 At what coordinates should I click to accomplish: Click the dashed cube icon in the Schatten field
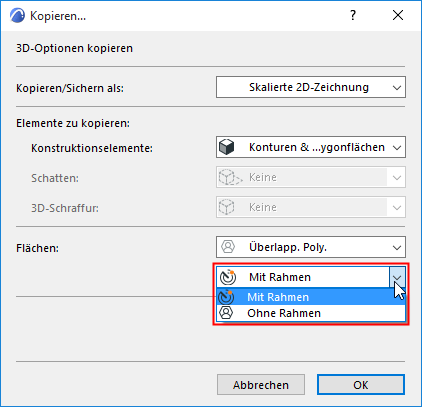click(230, 177)
